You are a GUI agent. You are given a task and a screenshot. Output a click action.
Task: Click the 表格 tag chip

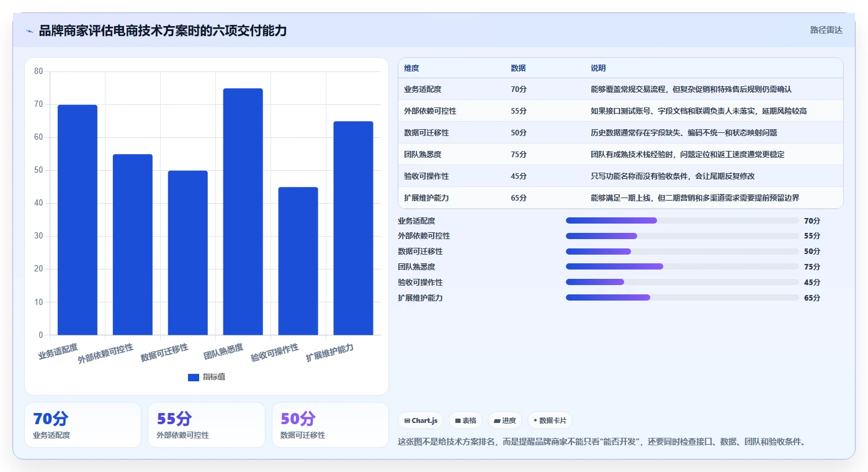(x=465, y=420)
